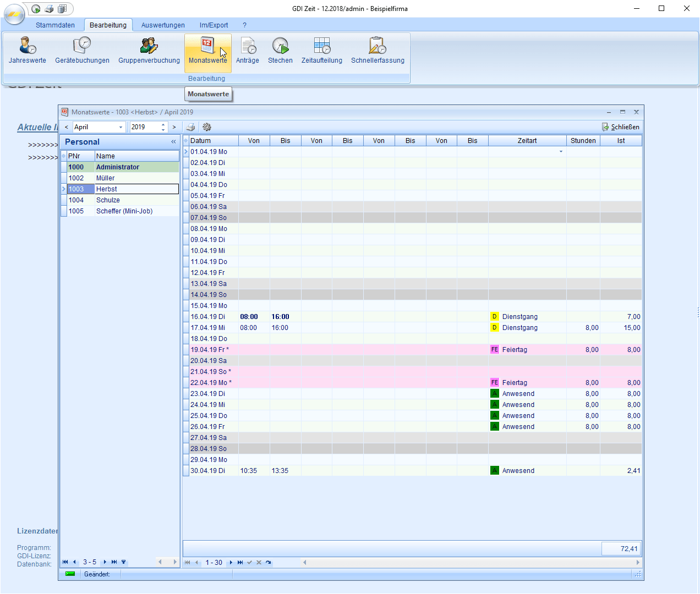Switch to the Stammdaten tab
The height and width of the screenshot is (594, 700).
(55, 25)
